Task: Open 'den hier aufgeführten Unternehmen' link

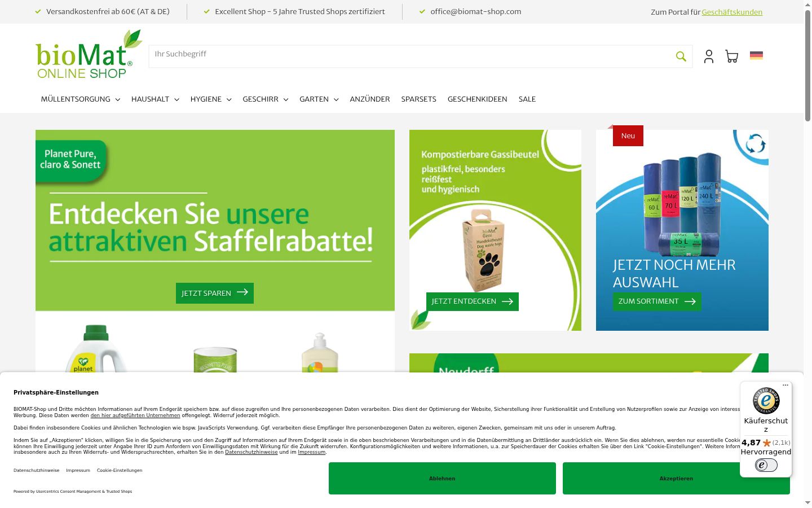Action: pos(135,415)
